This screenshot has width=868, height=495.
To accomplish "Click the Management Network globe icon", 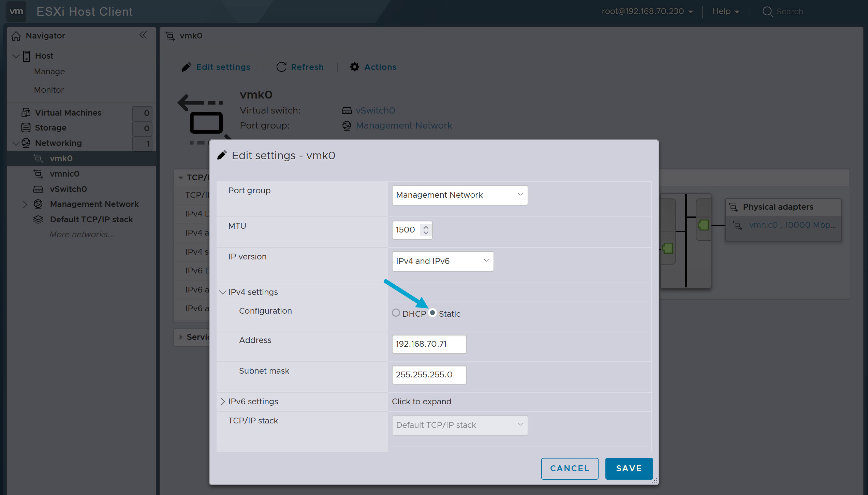I will (38, 204).
